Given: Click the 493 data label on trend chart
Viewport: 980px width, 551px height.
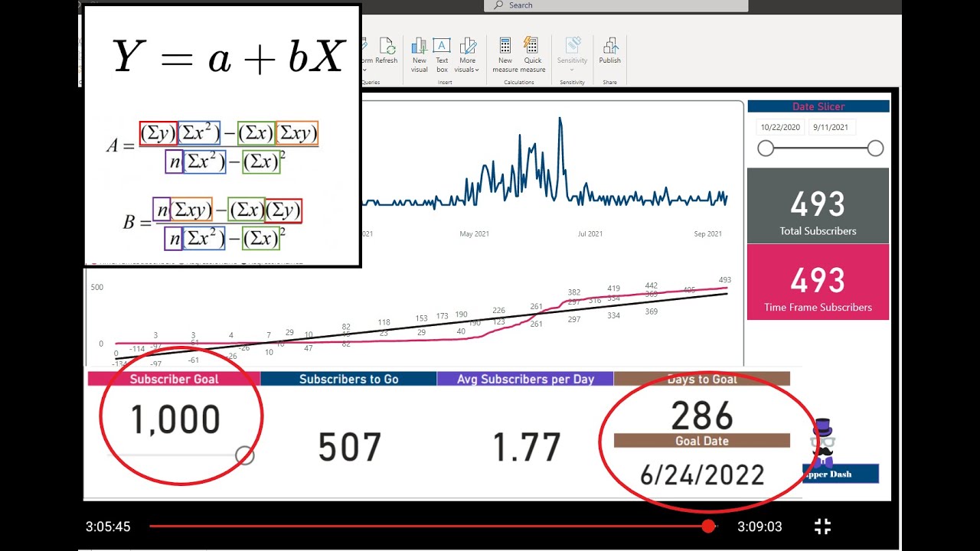Looking at the screenshot, I should click(725, 279).
